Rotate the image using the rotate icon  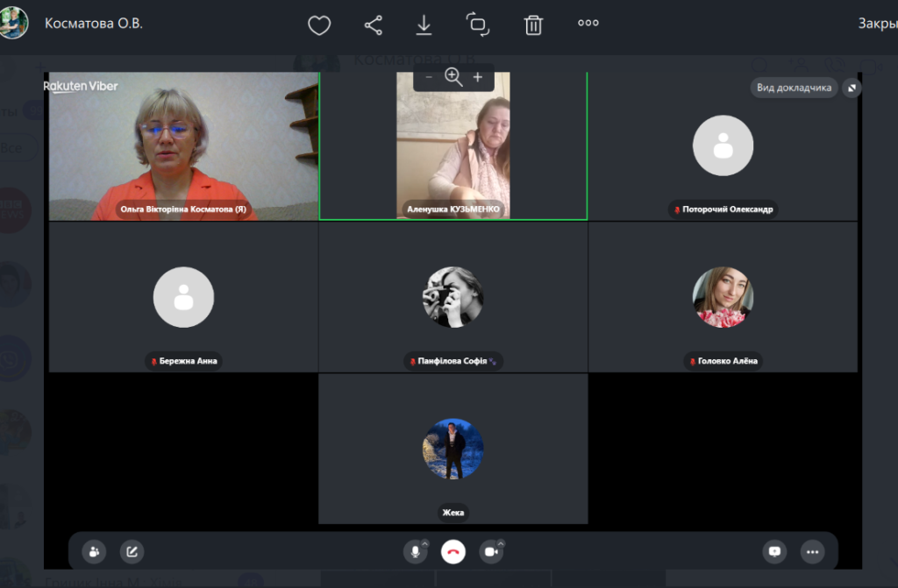[478, 25]
